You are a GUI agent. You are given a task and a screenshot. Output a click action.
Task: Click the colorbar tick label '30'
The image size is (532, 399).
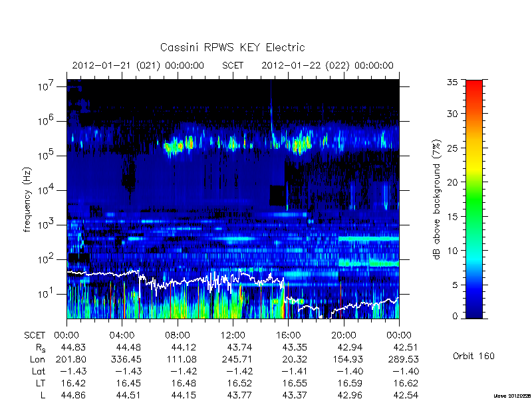(x=452, y=114)
